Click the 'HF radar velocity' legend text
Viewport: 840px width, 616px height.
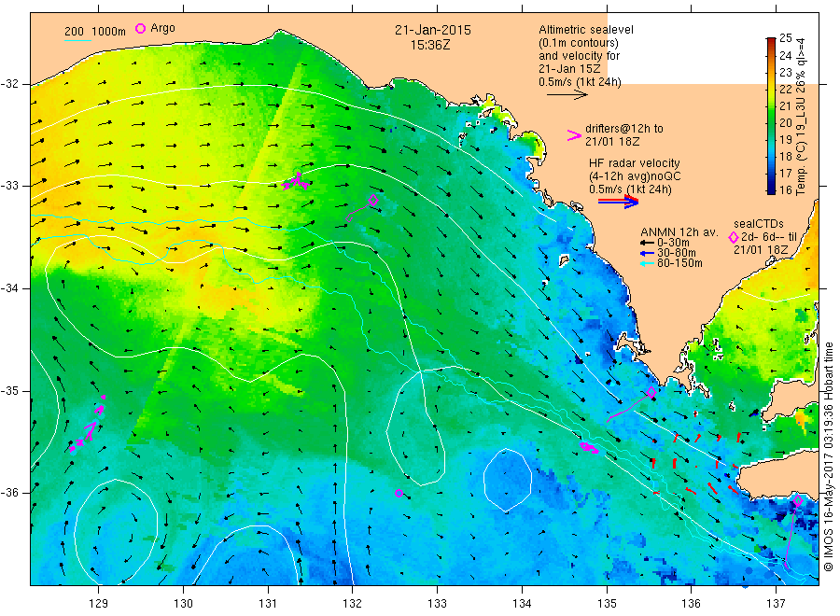(x=635, y=162)
